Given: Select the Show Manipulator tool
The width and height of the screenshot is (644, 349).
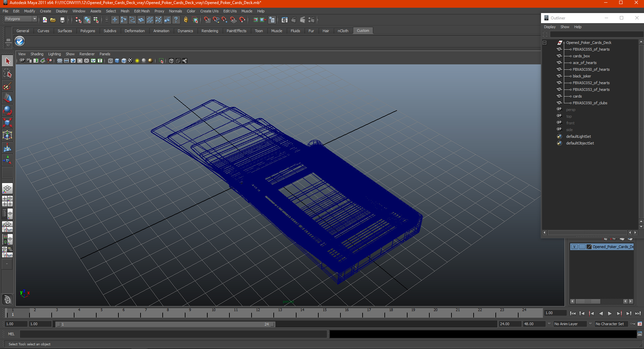Looking at the screenshot, I should [7, 160].
